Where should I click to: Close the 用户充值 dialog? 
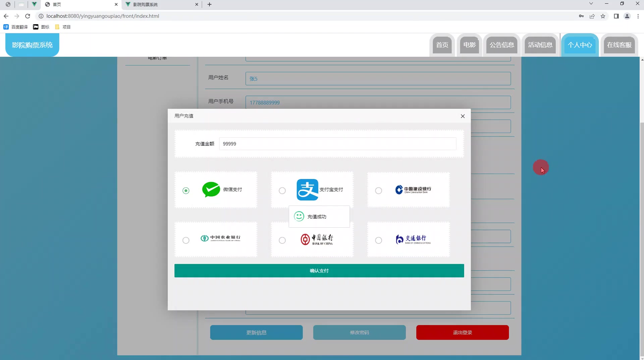(x=463, y=116)
